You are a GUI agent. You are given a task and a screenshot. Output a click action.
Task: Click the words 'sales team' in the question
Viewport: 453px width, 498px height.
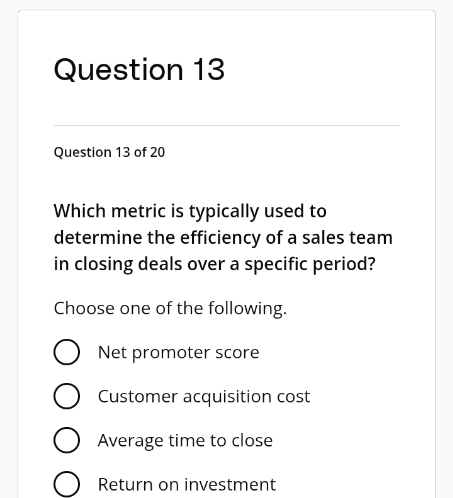tap(347, 238)
